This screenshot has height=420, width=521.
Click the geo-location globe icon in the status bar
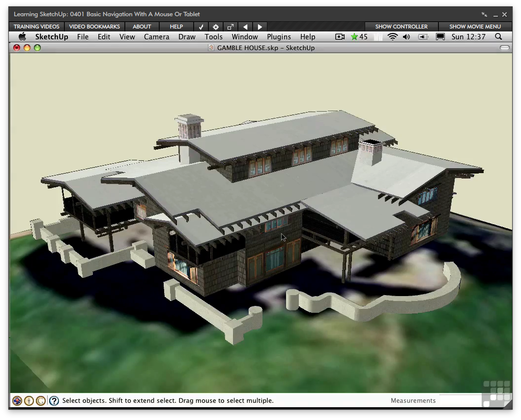coord(17,401)
